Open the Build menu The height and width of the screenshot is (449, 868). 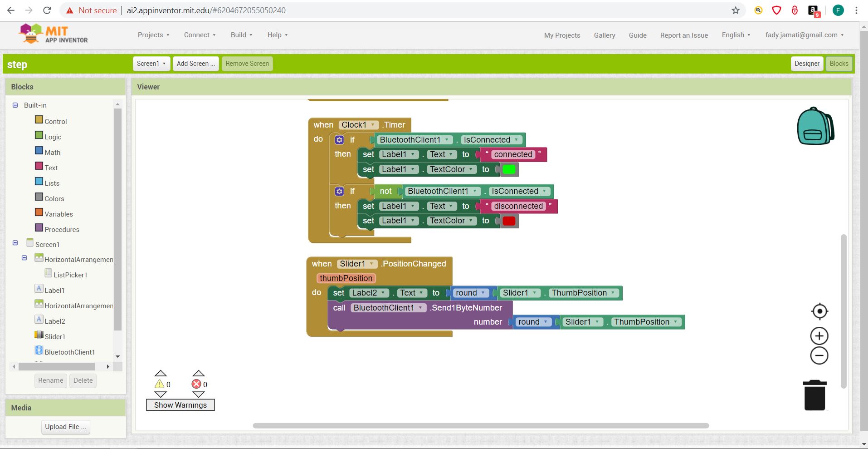tap(241, 35)
